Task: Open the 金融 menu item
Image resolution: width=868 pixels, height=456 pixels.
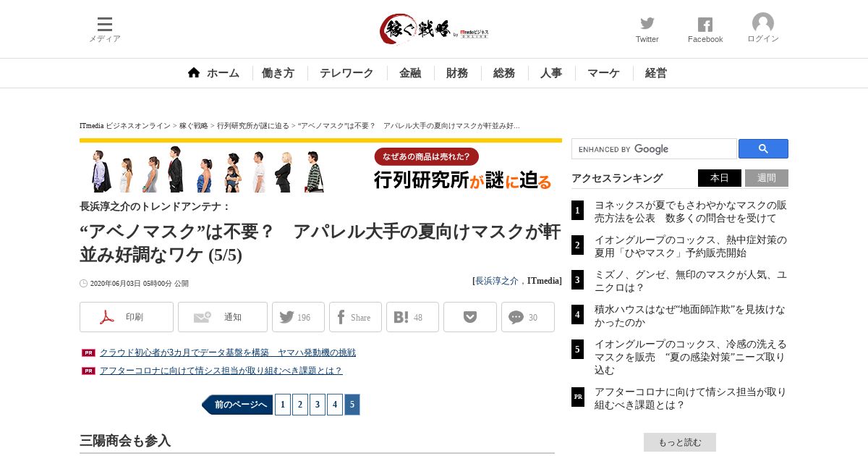Action: click(x=410, y=73)
